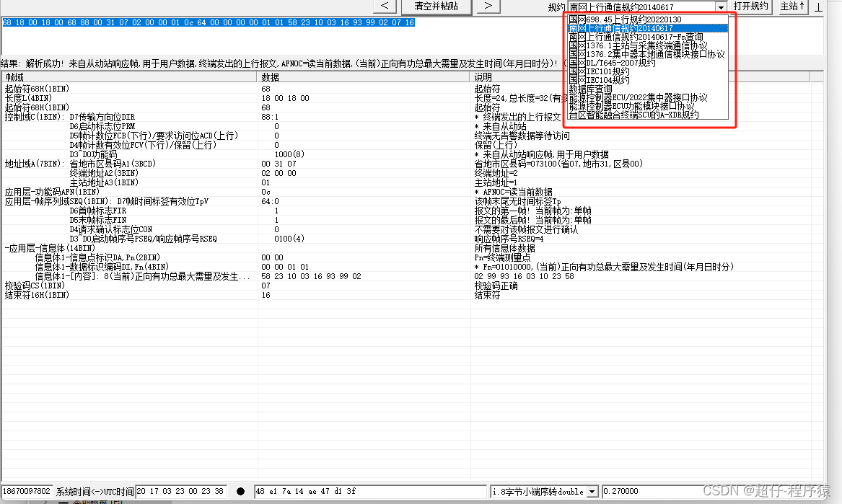Select 国网698.45上行规约20220130 from list

[x=648, y=19]
